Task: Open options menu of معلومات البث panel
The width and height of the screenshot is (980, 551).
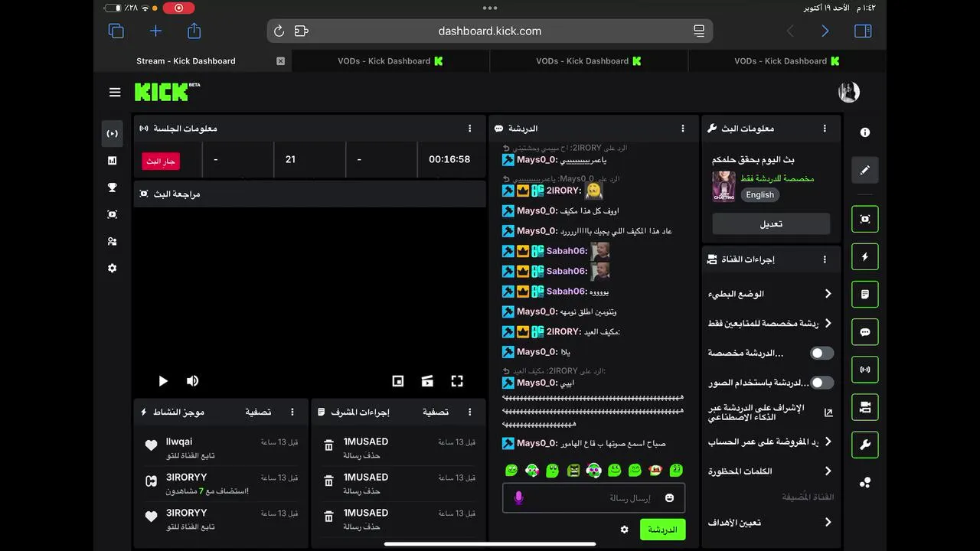Action: 825,129
